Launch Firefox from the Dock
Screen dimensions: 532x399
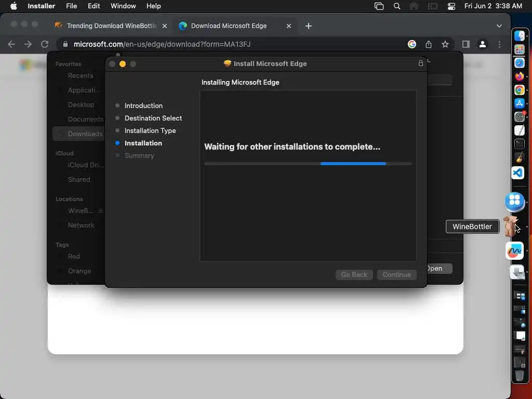coord(519,76)
